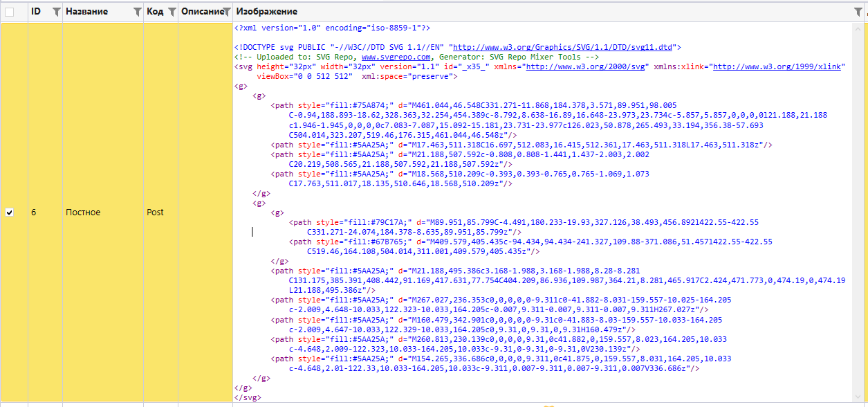Toggle the select-all checkbox in header
The width and height of the screenshot is (868, 407).
(10, 12)
